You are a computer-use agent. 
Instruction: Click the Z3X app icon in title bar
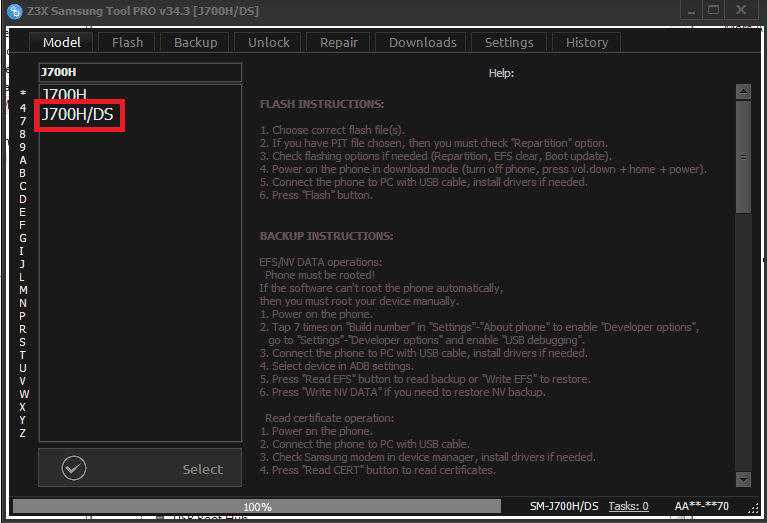click(x=15, y=11)
